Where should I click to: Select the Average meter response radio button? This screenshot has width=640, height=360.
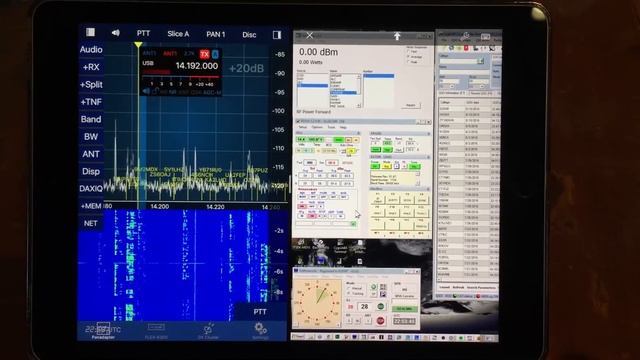(408, 57)
